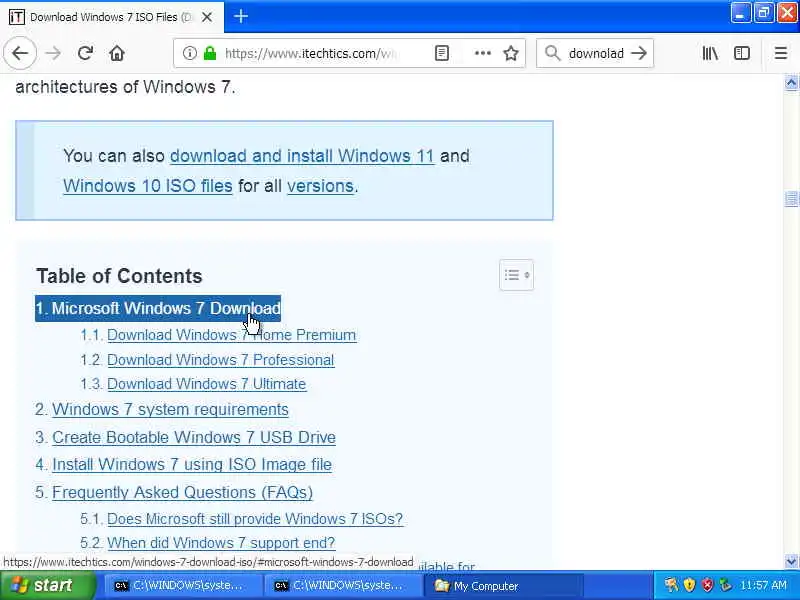The image size is (800, 600).
Task: Toggle the Table of Contents collapse button
Action: point(516,276)
